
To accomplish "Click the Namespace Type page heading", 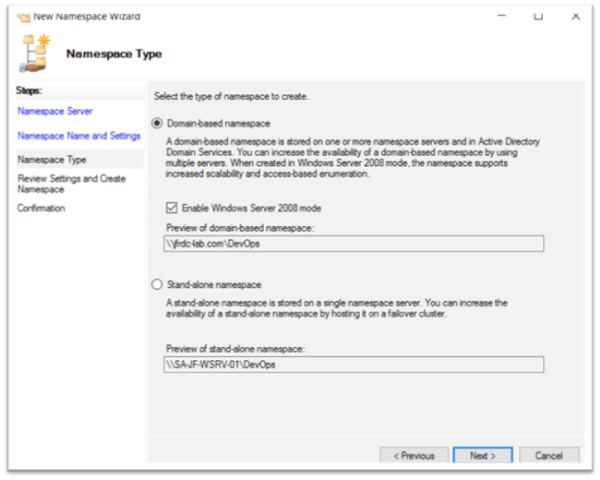I will pyautogui.click(x=113, y=53).
